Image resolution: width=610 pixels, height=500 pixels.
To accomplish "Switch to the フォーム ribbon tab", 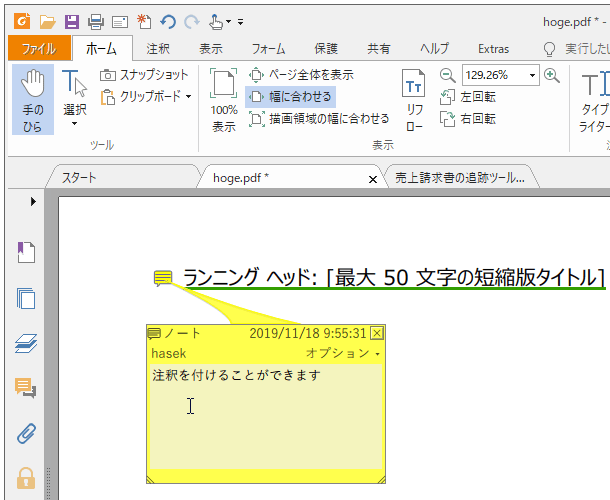I will click(x=268, y=49).
